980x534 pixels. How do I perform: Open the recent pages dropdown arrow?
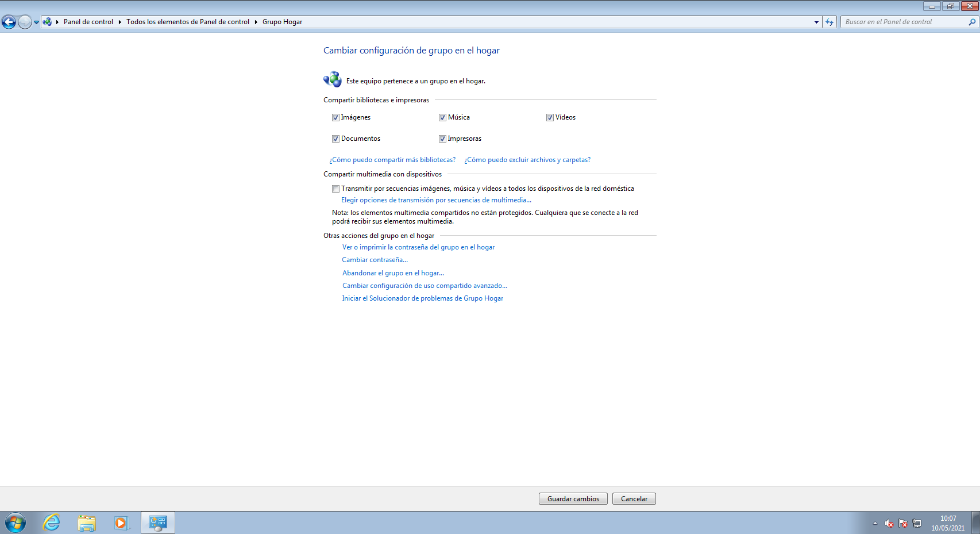36,22
